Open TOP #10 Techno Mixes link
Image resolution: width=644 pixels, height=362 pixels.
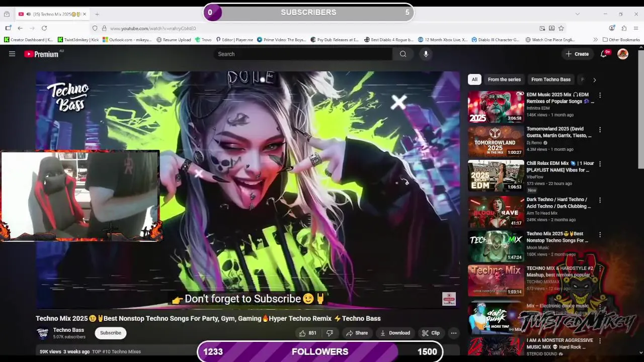(x=116, y=351)
